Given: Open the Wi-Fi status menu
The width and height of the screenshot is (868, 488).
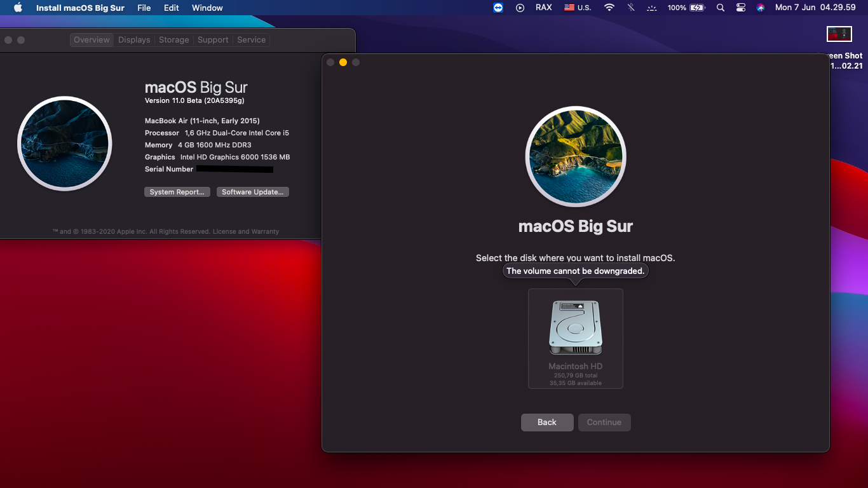Looking at the screenshot, I should point(609,8).
